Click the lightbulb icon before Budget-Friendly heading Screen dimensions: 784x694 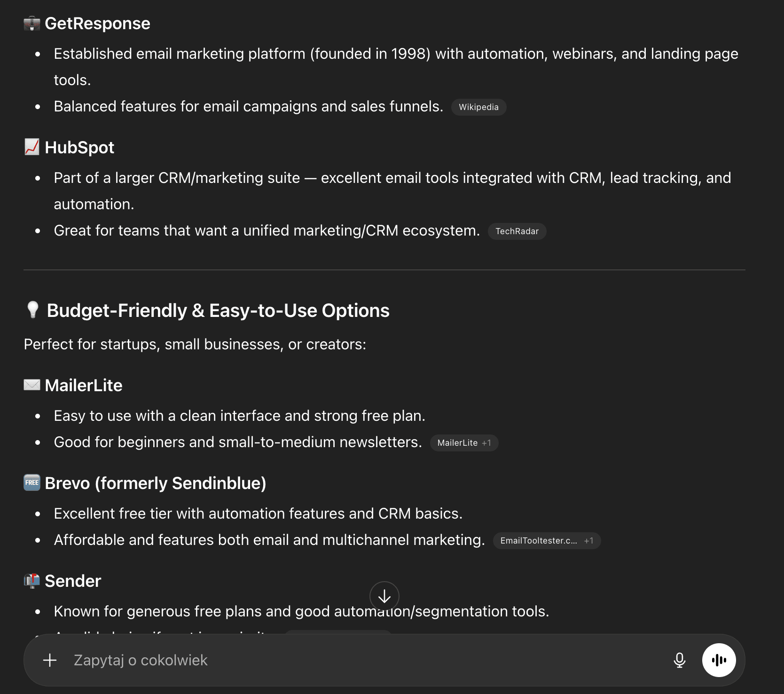[31, 310]
